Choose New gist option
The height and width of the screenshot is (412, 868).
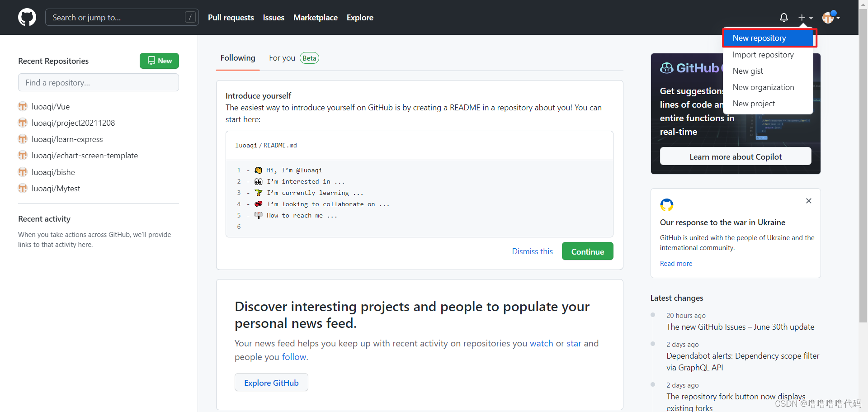point(748,71)
